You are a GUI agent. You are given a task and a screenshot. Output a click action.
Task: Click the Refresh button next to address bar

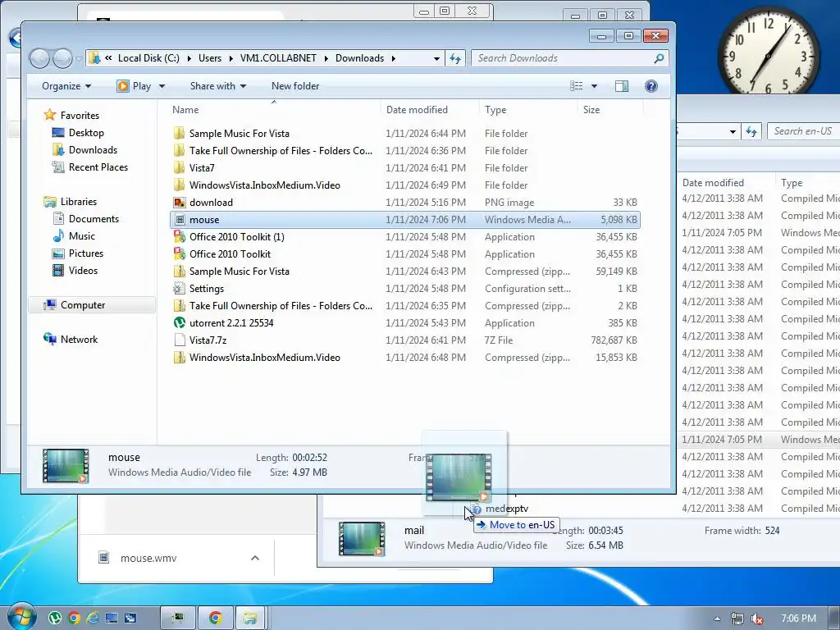(455, 58)
